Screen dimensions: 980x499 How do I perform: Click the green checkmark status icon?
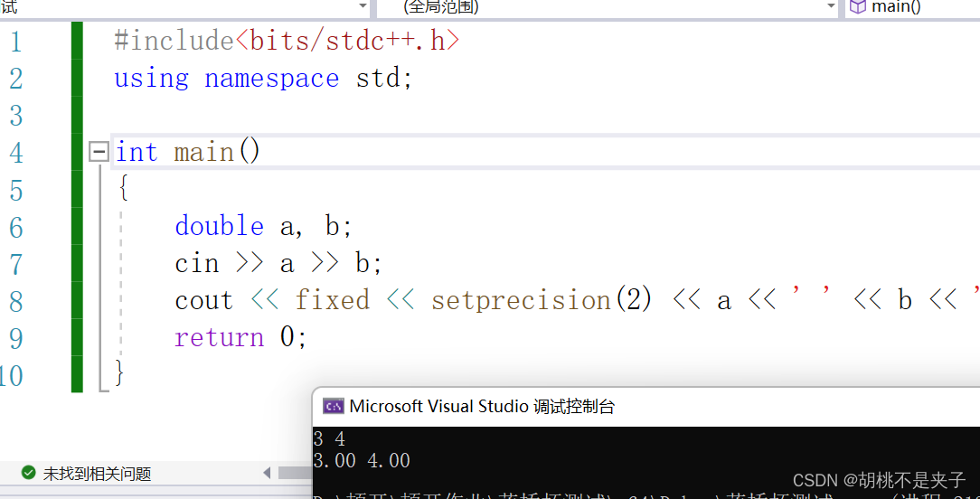tap(28, 473)
